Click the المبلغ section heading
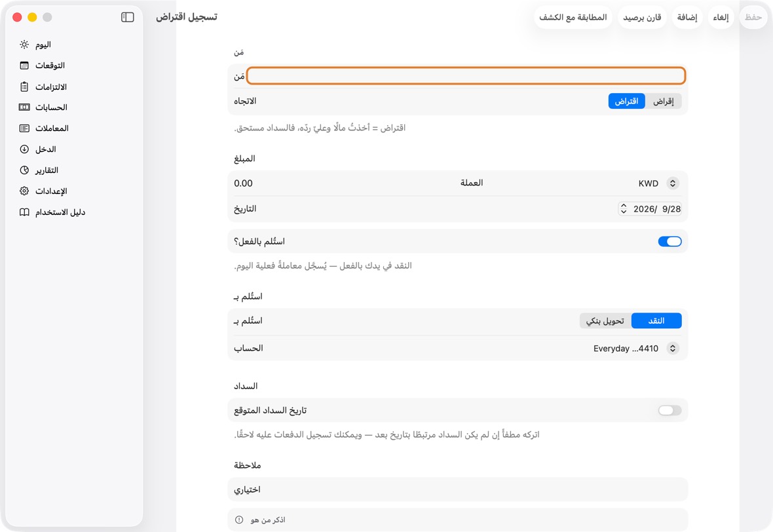 click(x=244, y=159)
